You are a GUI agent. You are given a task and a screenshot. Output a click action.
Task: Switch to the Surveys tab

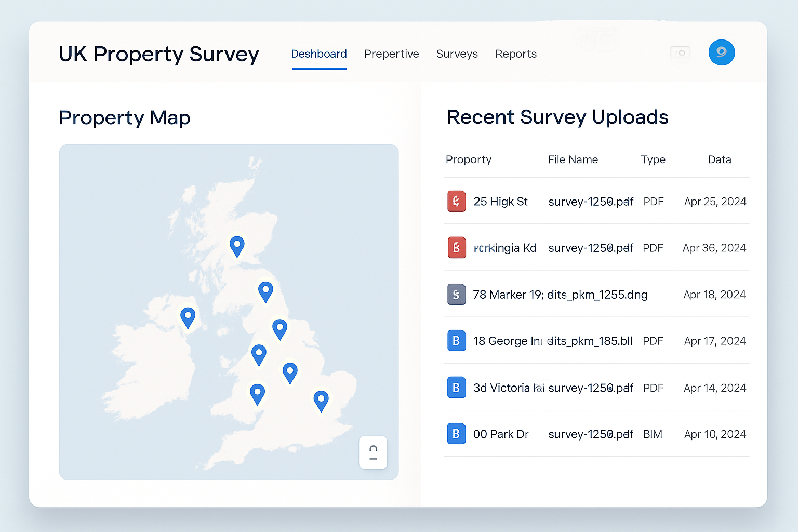[x=457, y=54]
